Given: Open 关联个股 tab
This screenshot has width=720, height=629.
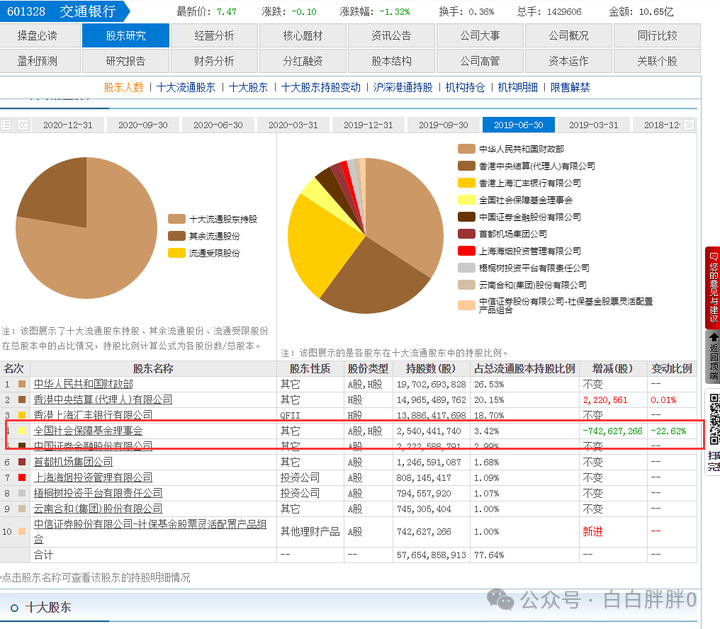Looking at the screenshot, I should (x=657, y=61).
